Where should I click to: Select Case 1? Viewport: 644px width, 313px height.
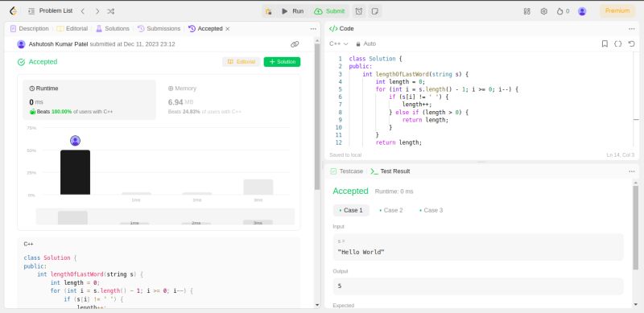tap(351, 210)
